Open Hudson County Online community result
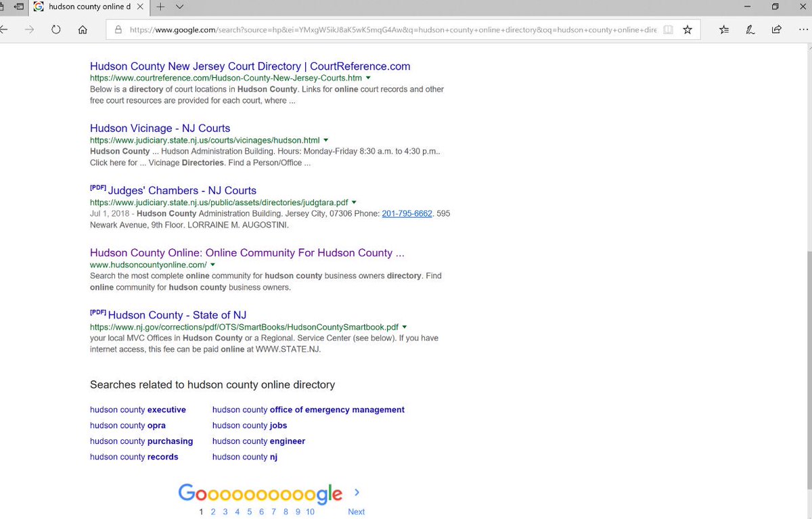This screenshot has width=812, height=519. 247,253
